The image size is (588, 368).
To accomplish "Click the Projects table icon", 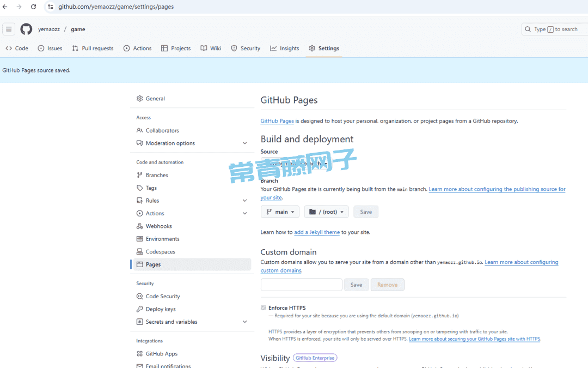I will pos(164,48).
